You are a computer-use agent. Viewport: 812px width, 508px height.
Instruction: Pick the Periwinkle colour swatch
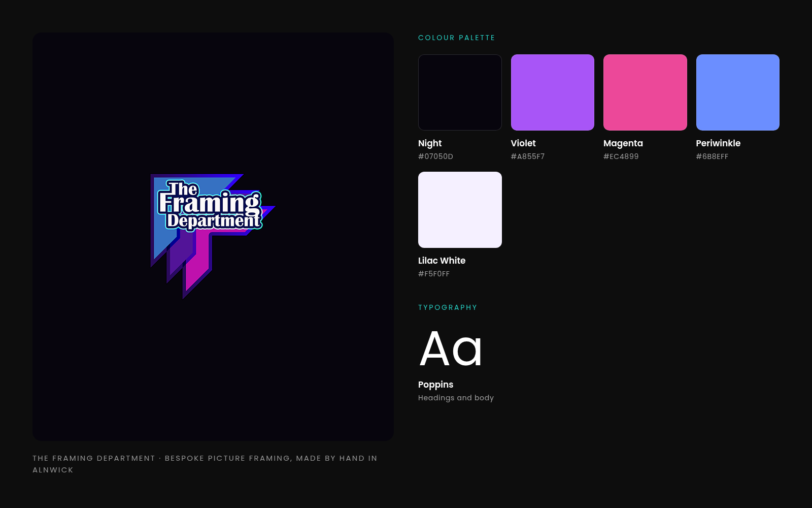[738, 92]
